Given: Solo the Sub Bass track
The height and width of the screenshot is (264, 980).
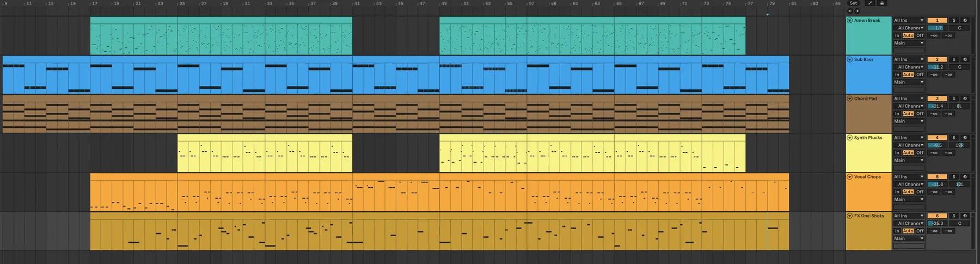Looking at the screenshot, I should tap(954, 59).
